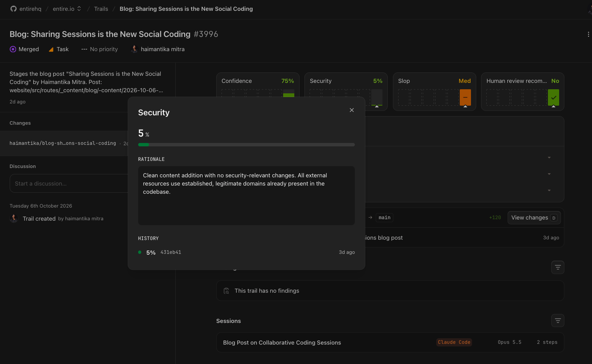The height and width of the screenshot is (364, 592).
Task: Open the entire.io breadcrumb
Action: point(63,9)
